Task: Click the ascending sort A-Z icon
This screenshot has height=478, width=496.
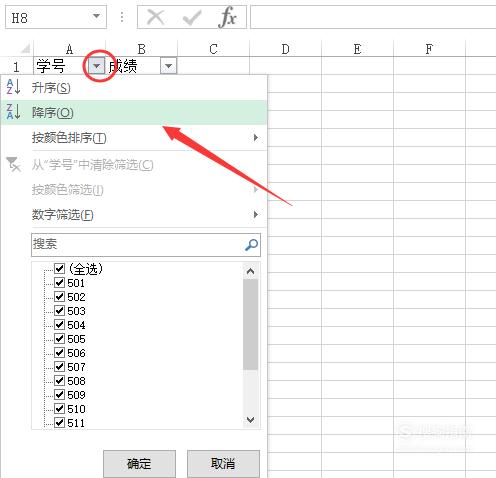Action: tap(14, 87)
